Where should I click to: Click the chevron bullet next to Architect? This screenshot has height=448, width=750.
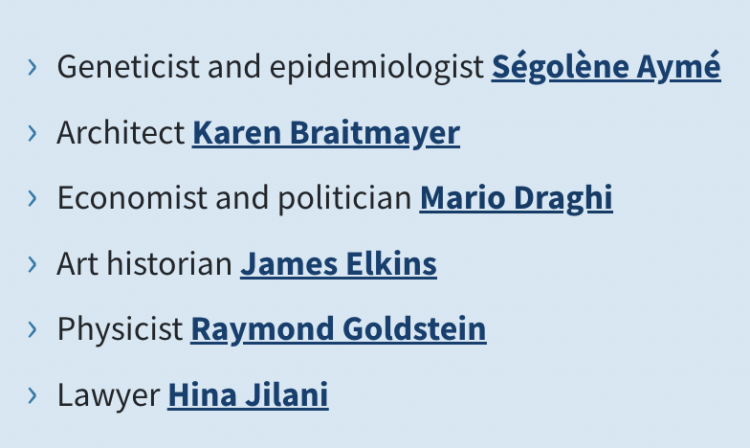[x=33, y=133]
